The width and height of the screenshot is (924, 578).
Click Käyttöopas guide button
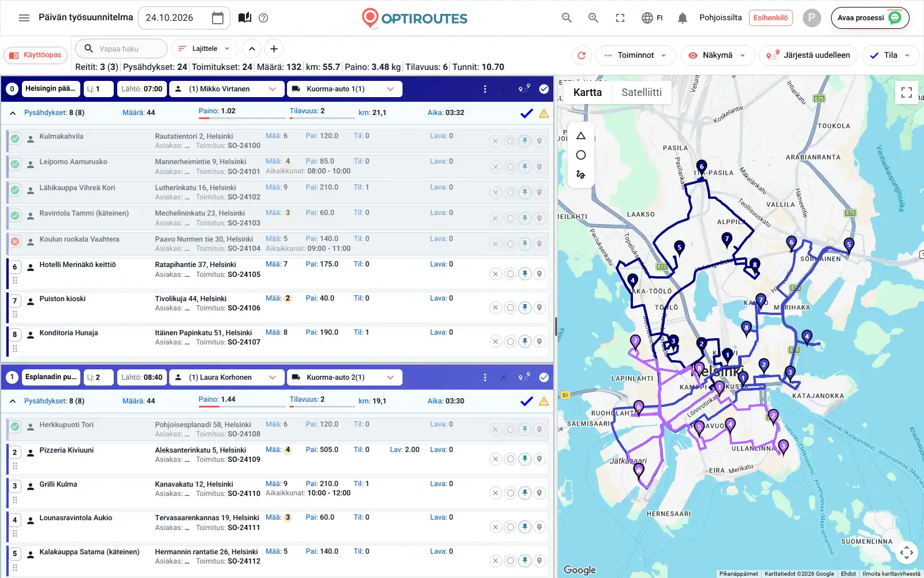(x=36, y=55)
